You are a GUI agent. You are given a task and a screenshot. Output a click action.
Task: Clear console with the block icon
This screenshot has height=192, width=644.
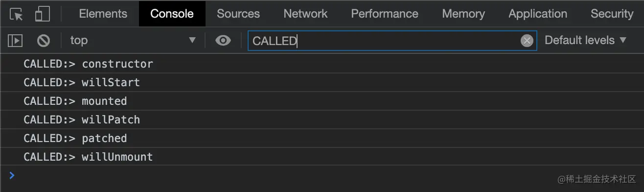click(x=44, y=41)
